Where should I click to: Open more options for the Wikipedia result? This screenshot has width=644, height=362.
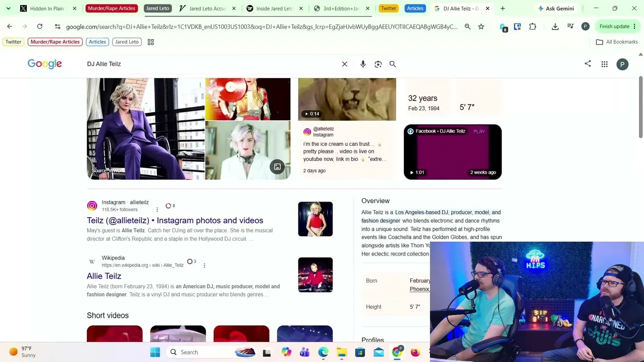(204, 265)
